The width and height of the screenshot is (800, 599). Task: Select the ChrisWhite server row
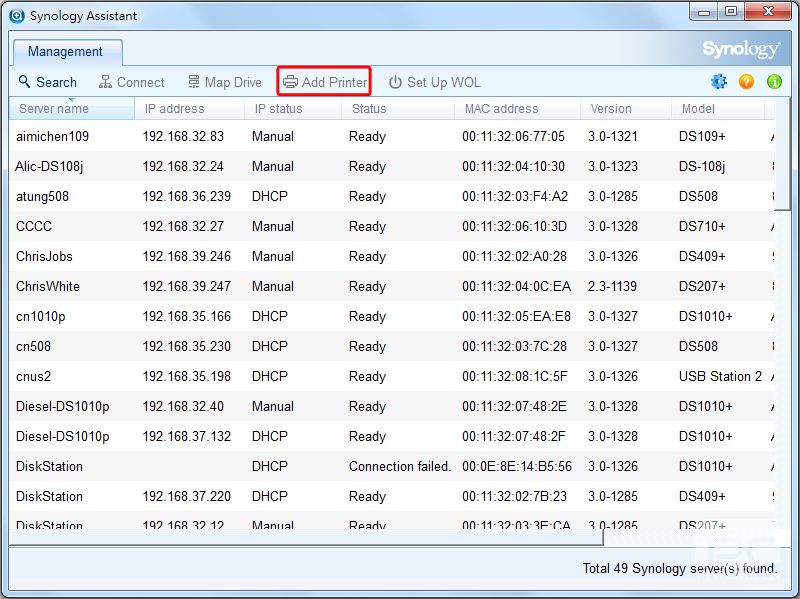tap(391, 286)
